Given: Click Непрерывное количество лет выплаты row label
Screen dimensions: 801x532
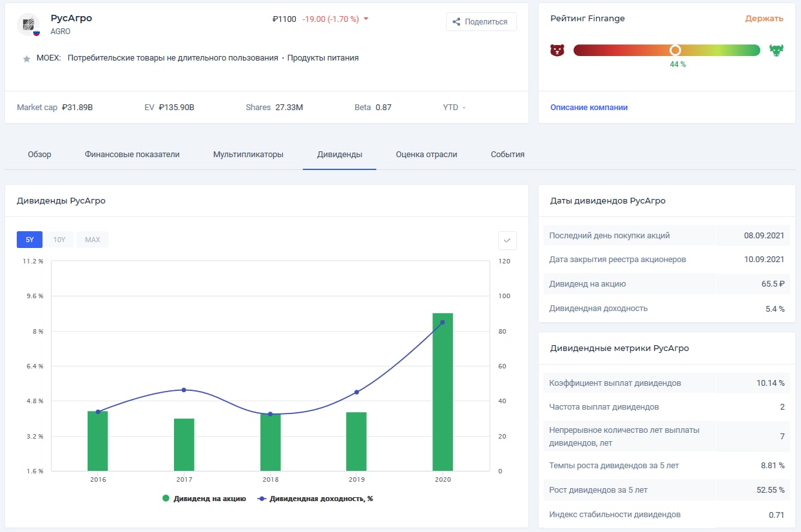Looking at the screenshot, I should click(x=624, y=437).
